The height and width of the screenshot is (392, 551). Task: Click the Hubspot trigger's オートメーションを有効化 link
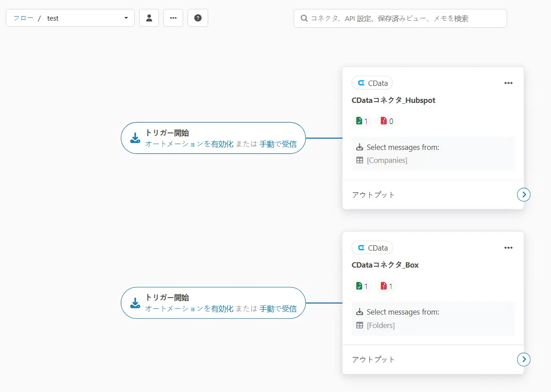point(189,144)
